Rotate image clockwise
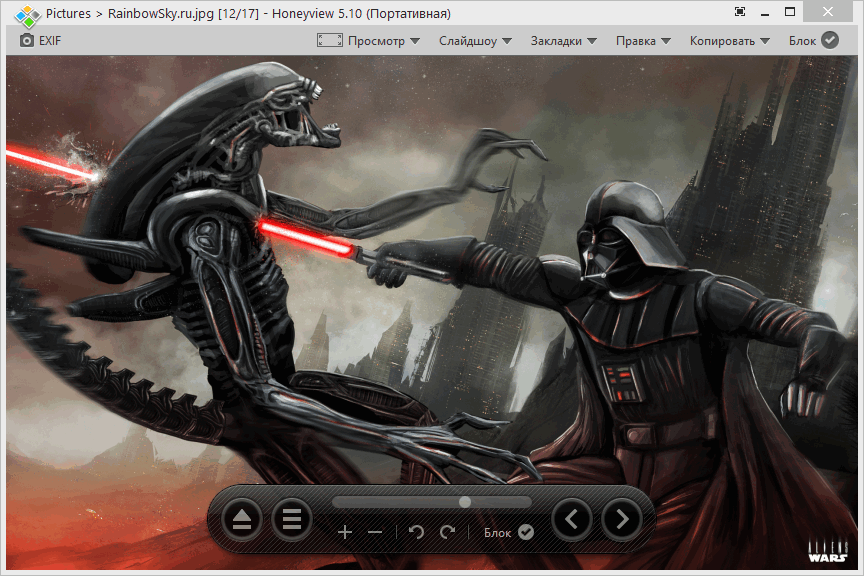This screenshot has width=864, height=576. point(447,532)
